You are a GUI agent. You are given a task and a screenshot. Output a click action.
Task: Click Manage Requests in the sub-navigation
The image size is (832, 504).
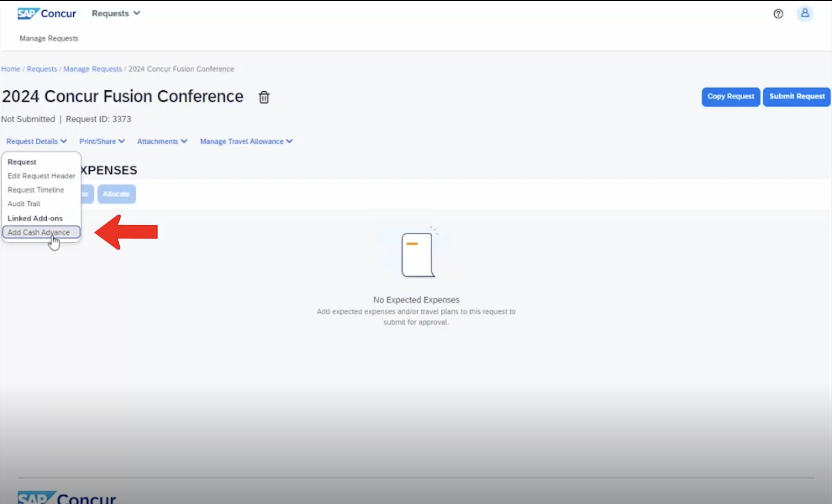(49, 39)
